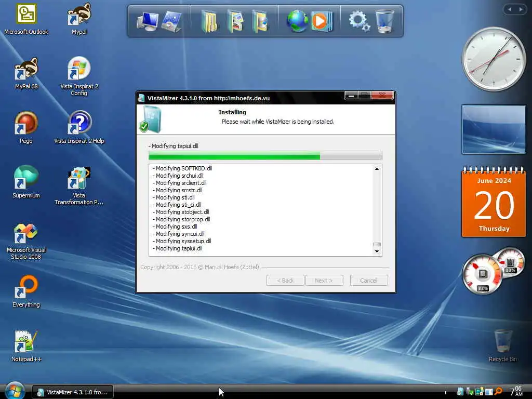Click the orange magnifier tray icon

[x=498, y=392]
